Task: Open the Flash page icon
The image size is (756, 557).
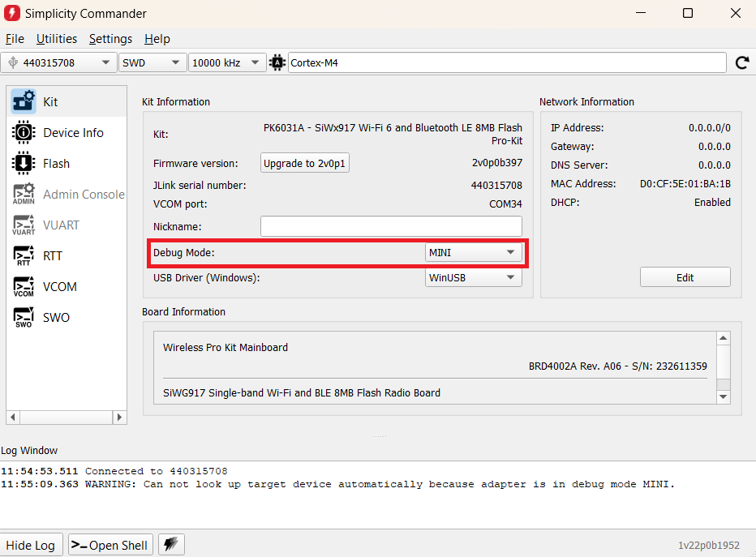Action: click(24, 164)
